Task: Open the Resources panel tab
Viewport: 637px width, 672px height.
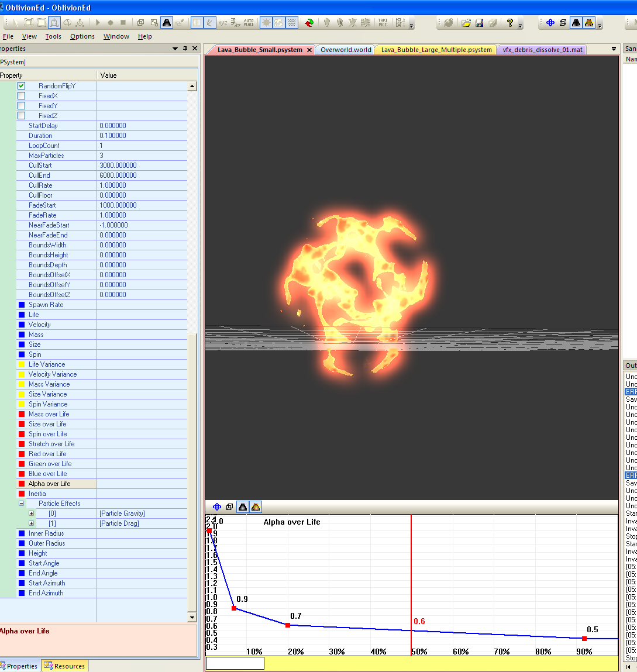Action: coord(65,666)
